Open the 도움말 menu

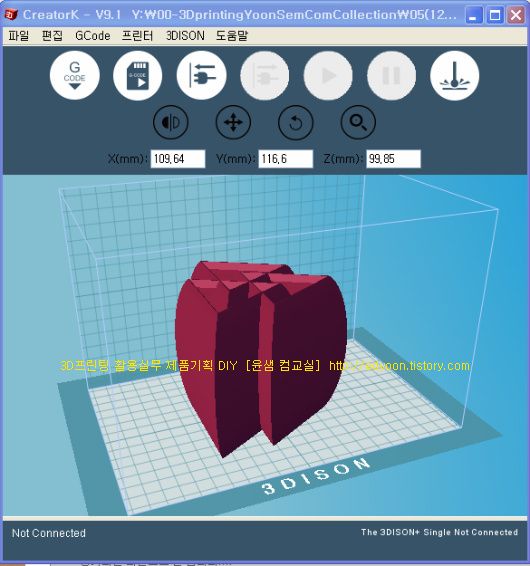pyautogui.click(x=232, y=36)
